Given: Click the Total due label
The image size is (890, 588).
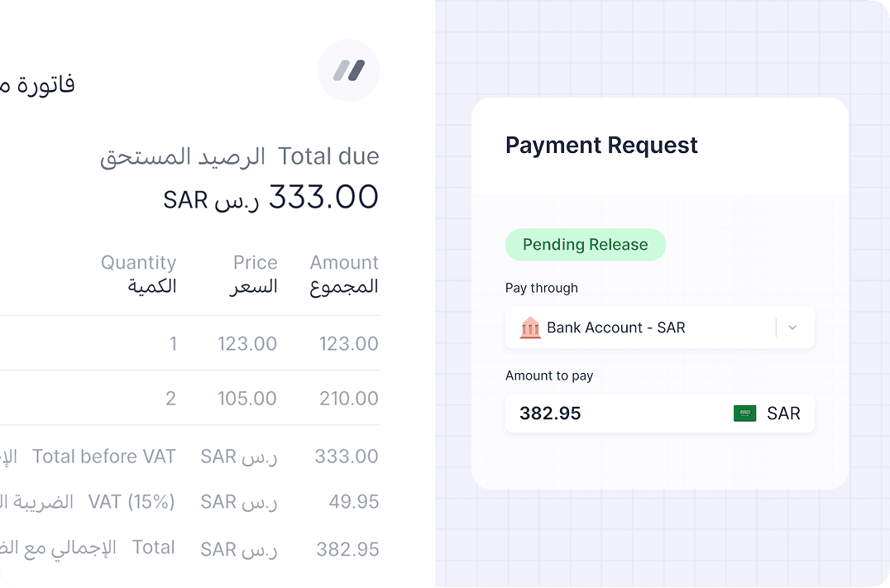Looking at the screenshot, I should pos(328,156).
